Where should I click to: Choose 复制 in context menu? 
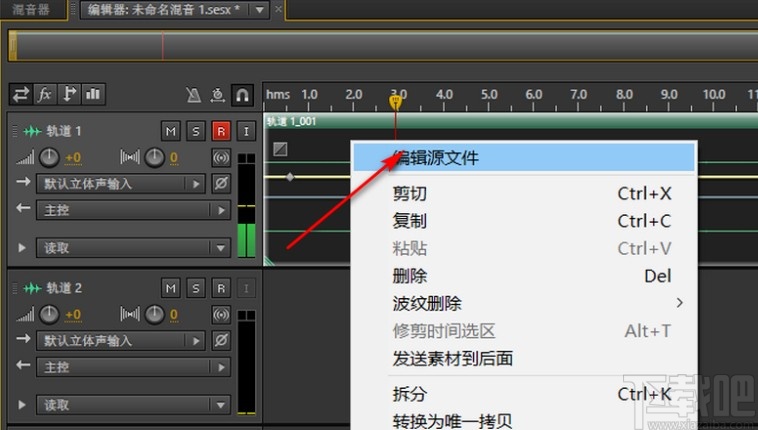pyautogui.click(x=525, y=221)
